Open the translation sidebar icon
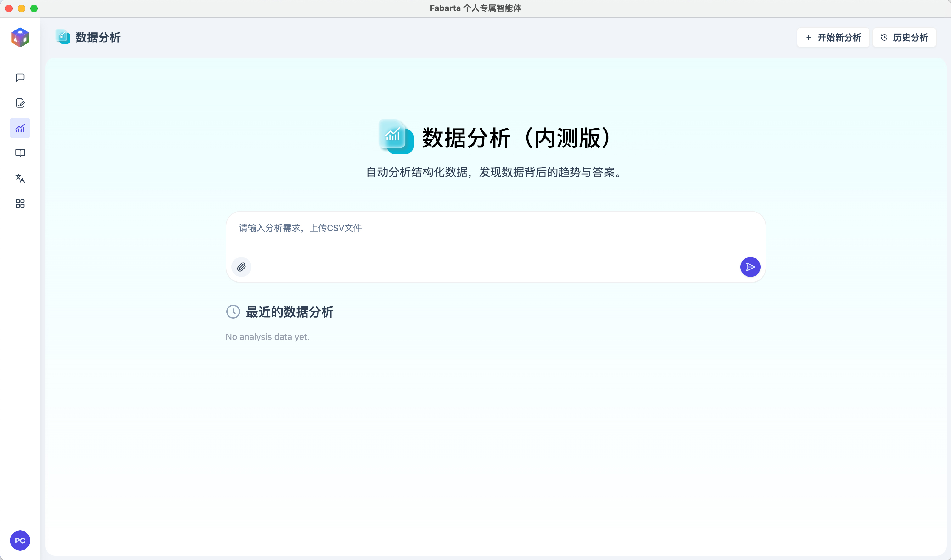The height and width of the screenshot is (560, 951). point(20,178)
